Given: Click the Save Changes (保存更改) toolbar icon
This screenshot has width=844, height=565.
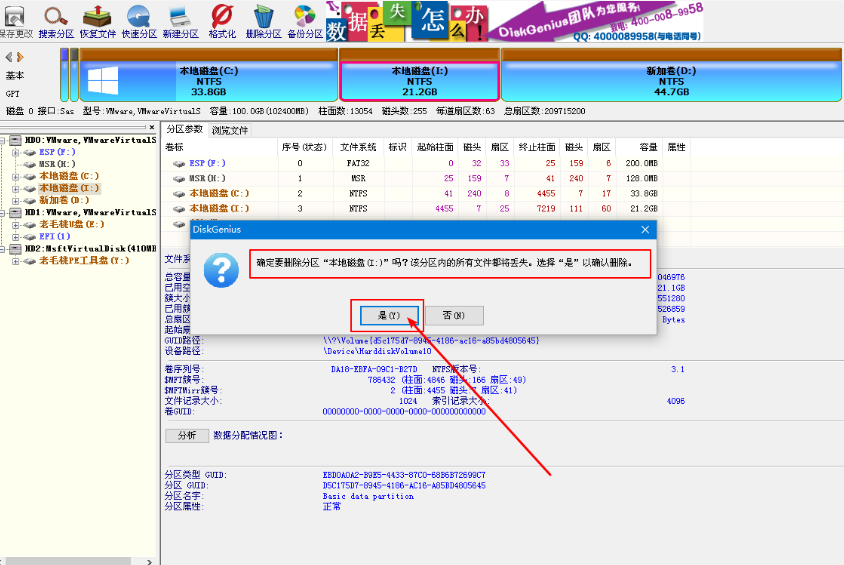Looking at the screenshot, I should click(x=15, y=22).
